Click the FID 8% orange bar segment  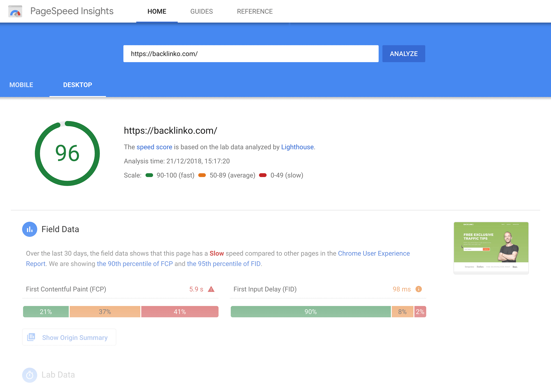click(x=402, y=312)
